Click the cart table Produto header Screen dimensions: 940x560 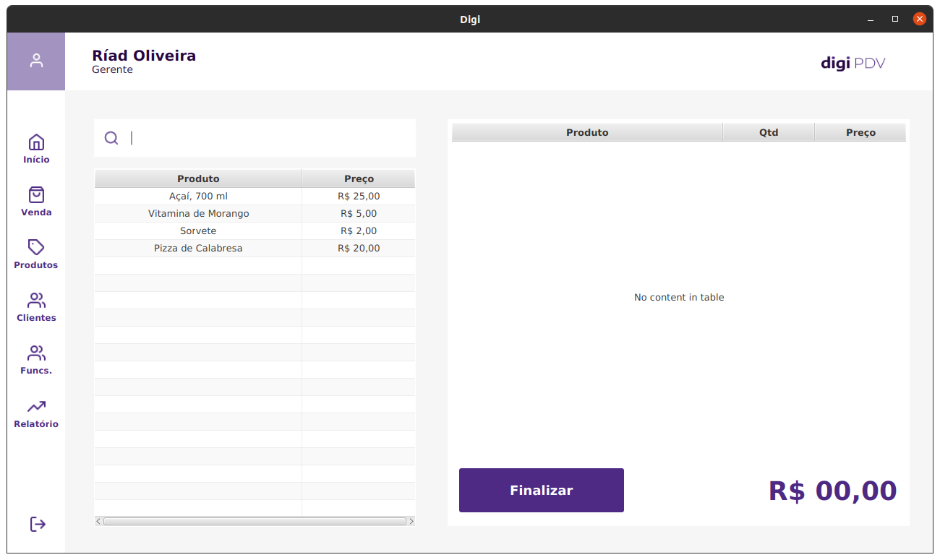tap(587, 132)
